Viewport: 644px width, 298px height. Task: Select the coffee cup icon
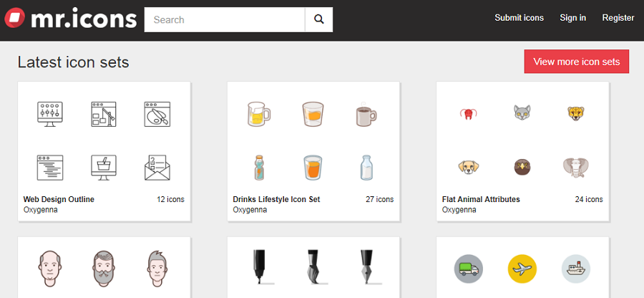tap(365, 114)
